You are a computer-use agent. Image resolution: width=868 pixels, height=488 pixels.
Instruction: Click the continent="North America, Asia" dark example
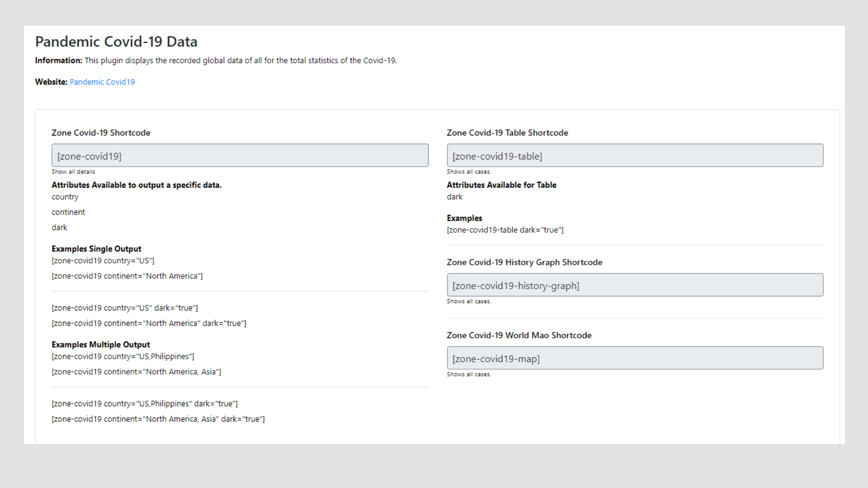point(158,419)
